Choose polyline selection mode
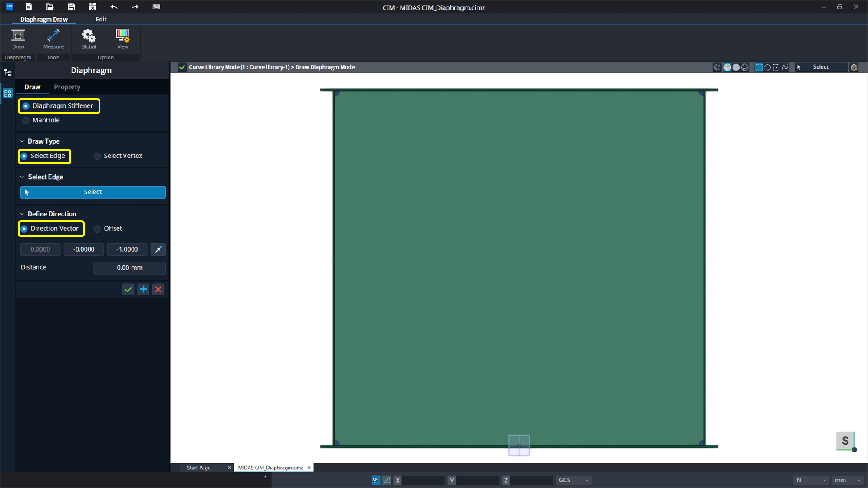The height and width of the screenshot is (488, 868). click(785, 67)
